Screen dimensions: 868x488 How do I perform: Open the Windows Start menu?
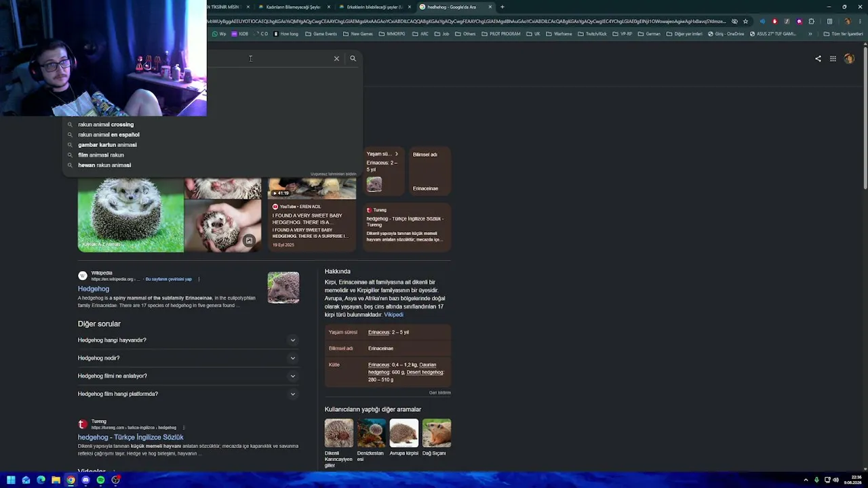tap(11, 480)
